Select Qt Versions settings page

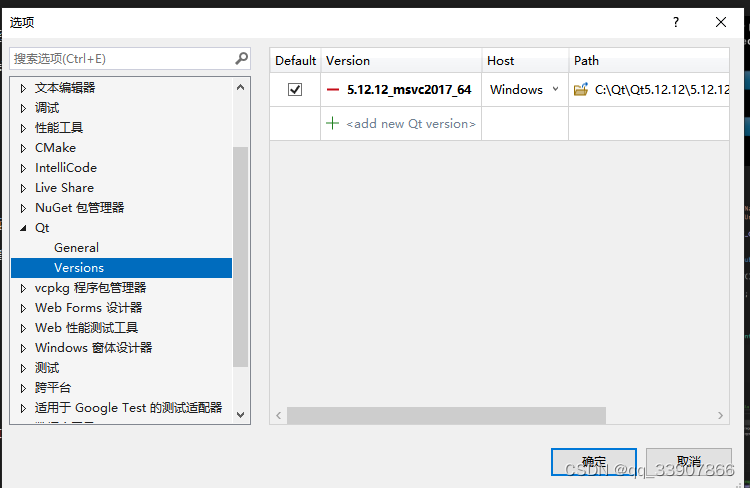click(121, 268)
